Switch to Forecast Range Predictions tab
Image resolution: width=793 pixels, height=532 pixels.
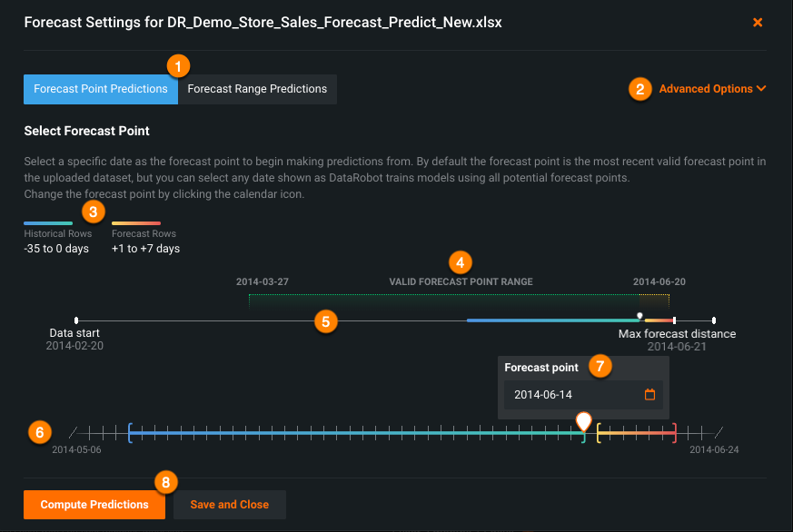click(257, 89)
